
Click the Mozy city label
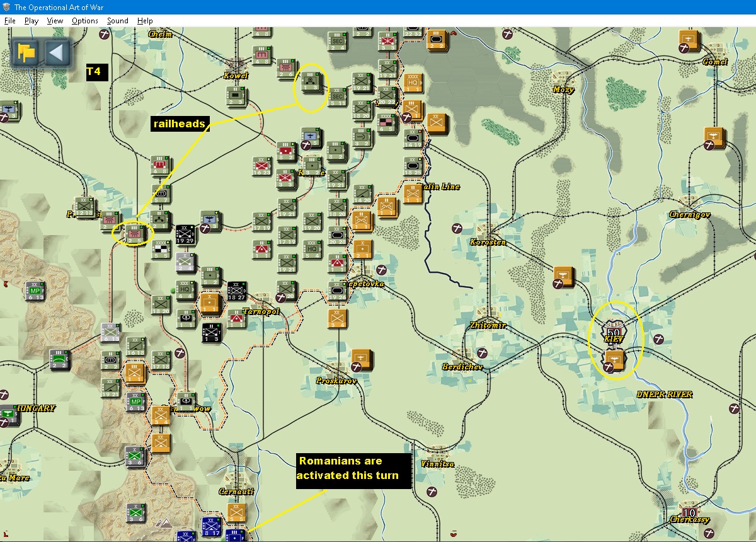tap(564, 89)
